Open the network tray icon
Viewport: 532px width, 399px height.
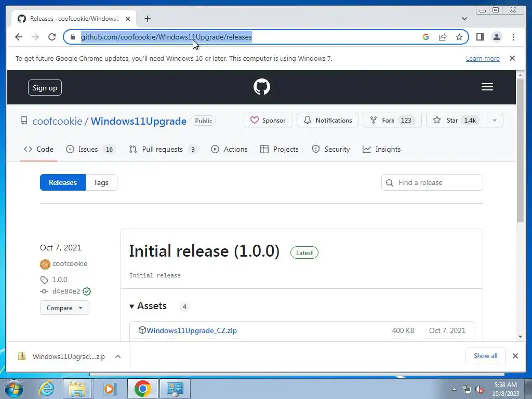467,390
